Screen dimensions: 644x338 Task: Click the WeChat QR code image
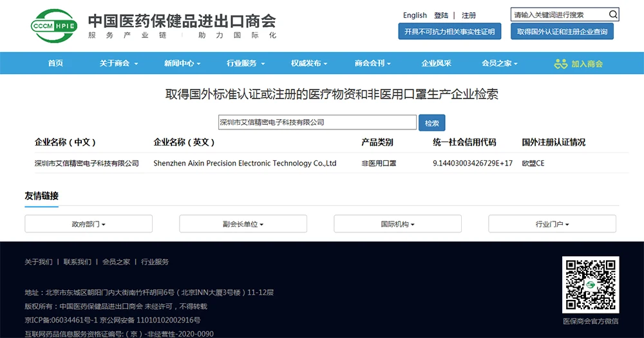pos(590,285)
